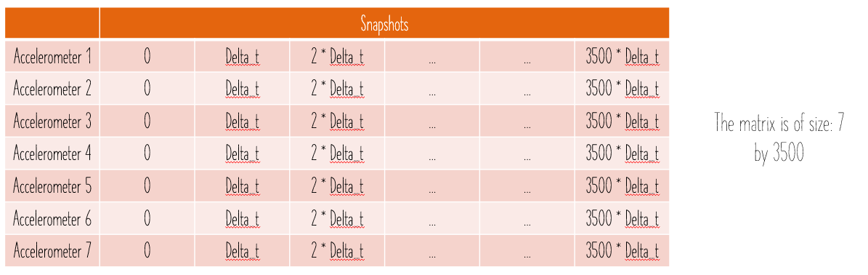868x275 pixels.
Task: Select the Accelerometer 6 row label
Action: click(52, 218)
